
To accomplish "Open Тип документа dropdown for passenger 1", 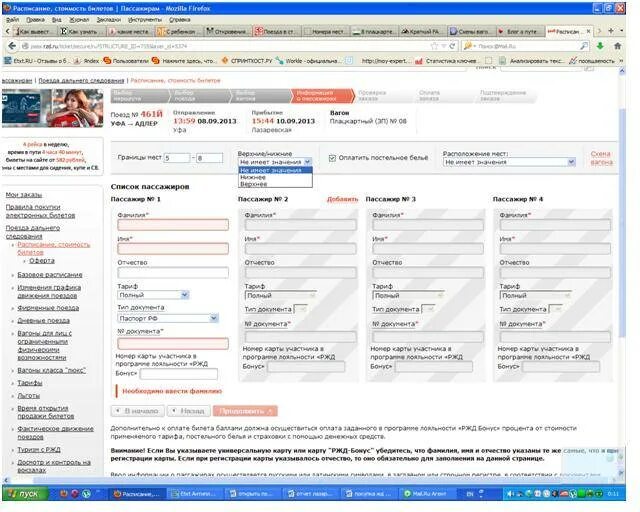I will tap(168, 318).
